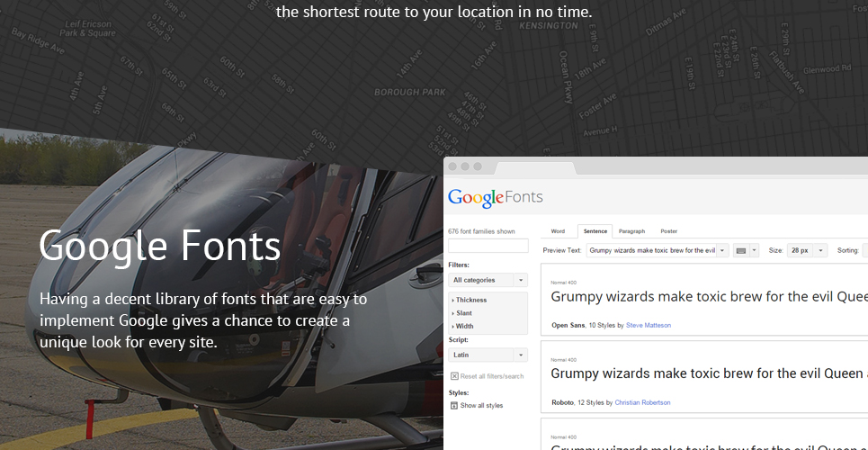Open the All categories filter dropdown
The image size is (868, 450).
coord(488,280)
